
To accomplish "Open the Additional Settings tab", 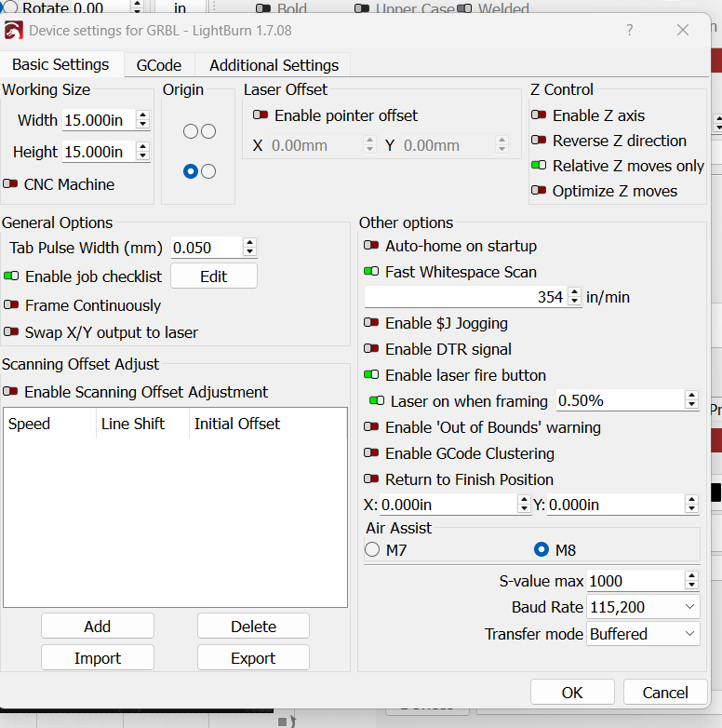I will click(x=274, y=65).
